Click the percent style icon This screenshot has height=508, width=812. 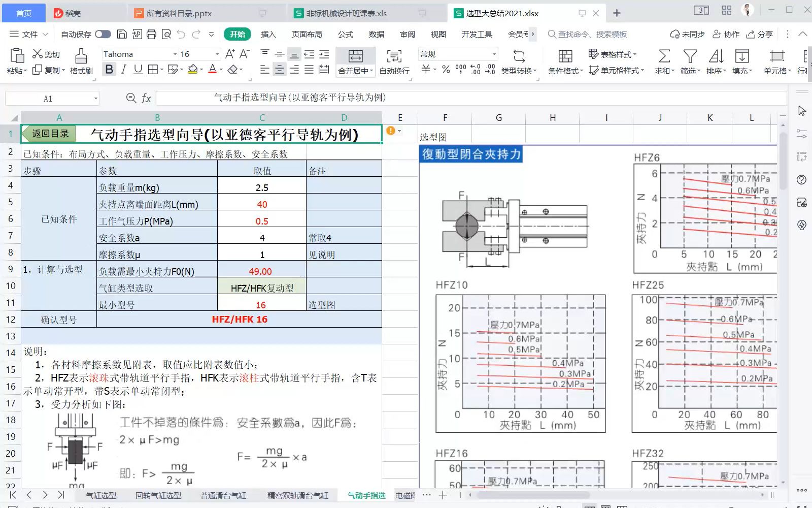tap(446, 70)
